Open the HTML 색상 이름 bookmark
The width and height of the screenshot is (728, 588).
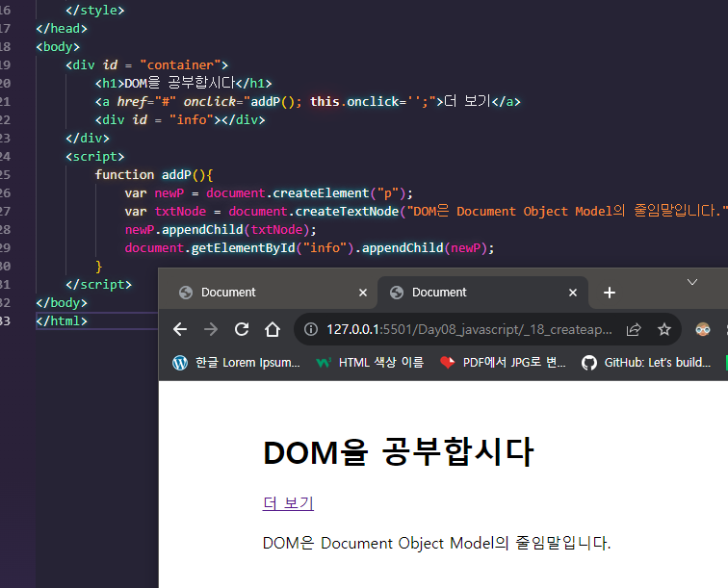370,363
